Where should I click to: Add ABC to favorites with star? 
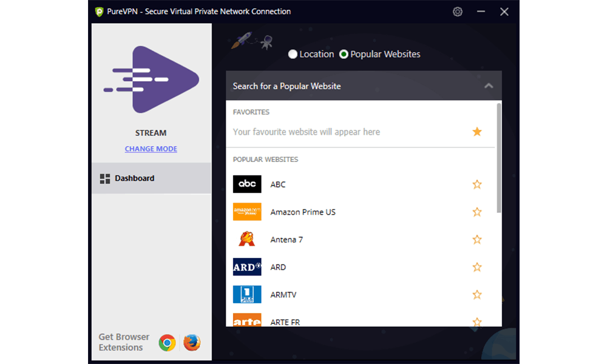tap(477, 184)
